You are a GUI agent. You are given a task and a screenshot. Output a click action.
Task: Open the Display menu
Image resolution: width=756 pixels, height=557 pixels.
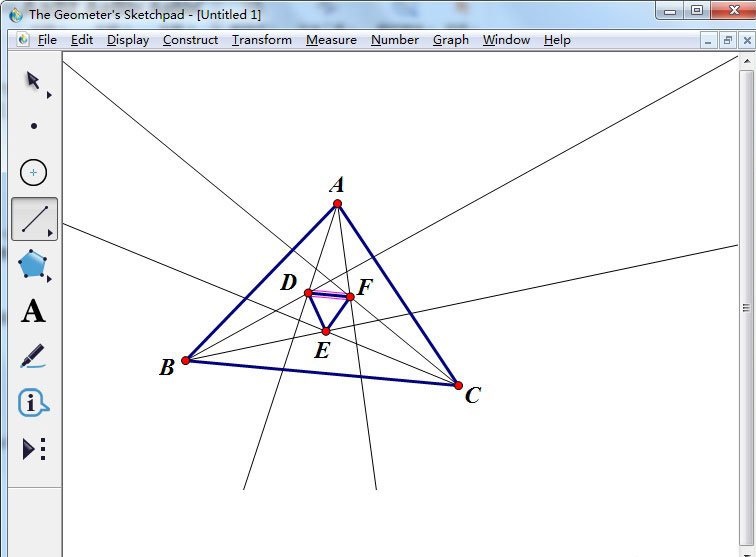click(x=128, y=40)
